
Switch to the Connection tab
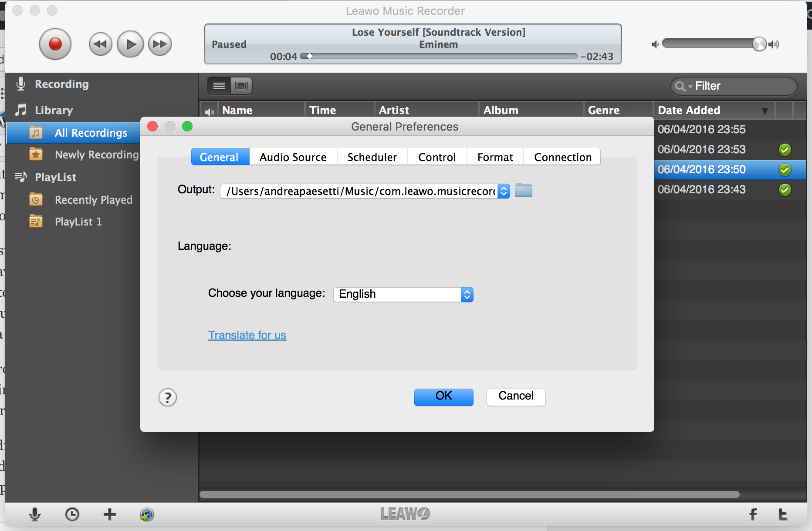(x=562, y=157)
